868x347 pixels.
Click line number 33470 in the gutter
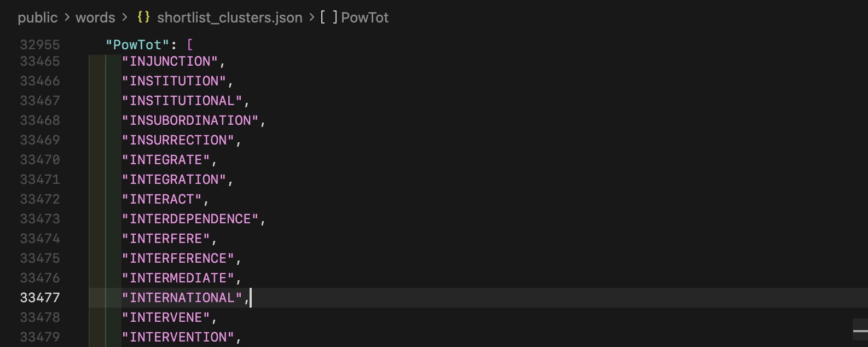click(x=39, y=160)
